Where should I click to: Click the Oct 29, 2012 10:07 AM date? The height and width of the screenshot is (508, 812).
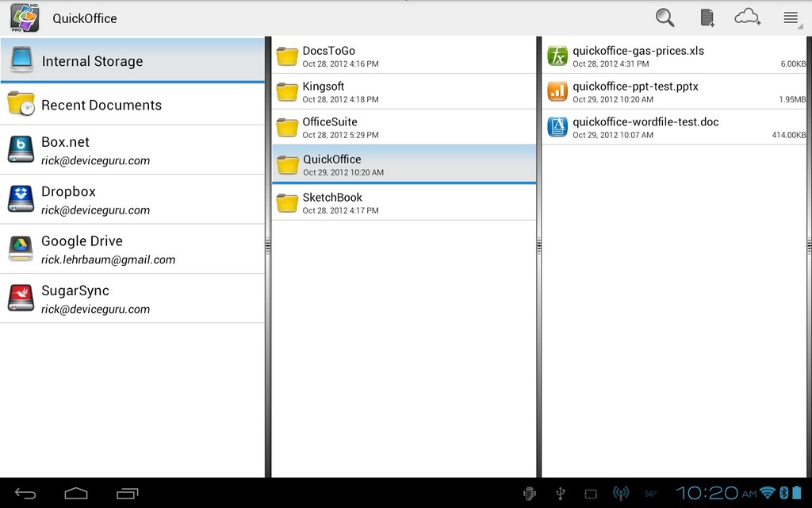pos(613,135)
